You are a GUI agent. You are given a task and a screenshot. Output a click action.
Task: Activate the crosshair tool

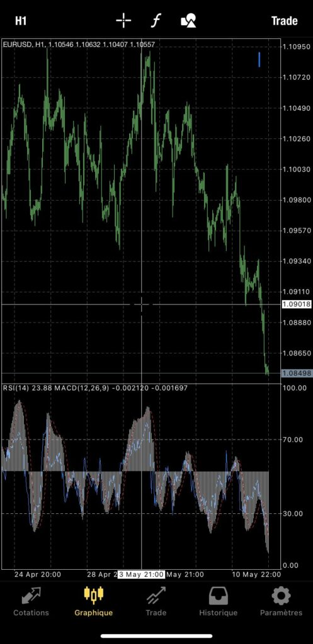(123, 21)
